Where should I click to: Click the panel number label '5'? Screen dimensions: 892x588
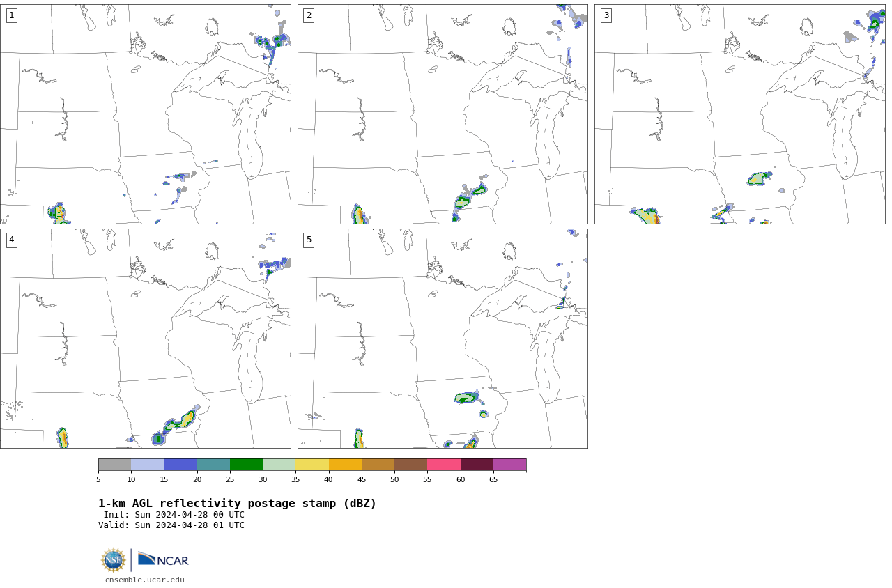tap(309, 240)
